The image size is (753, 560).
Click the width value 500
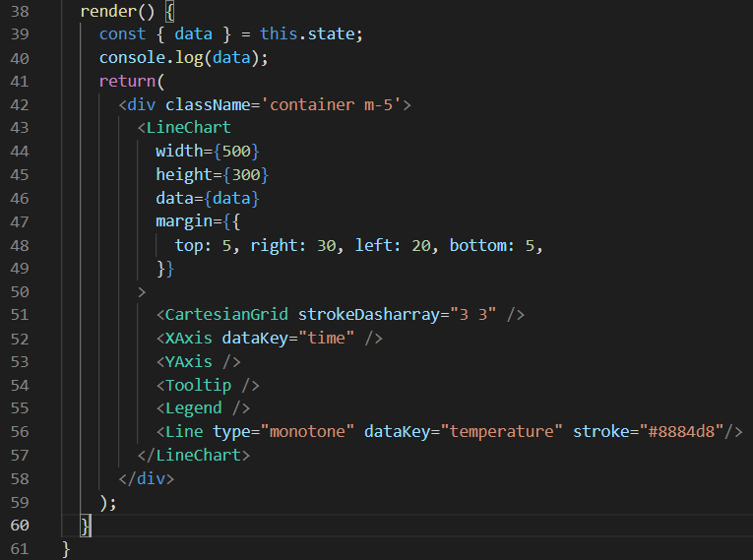(236, 152)
